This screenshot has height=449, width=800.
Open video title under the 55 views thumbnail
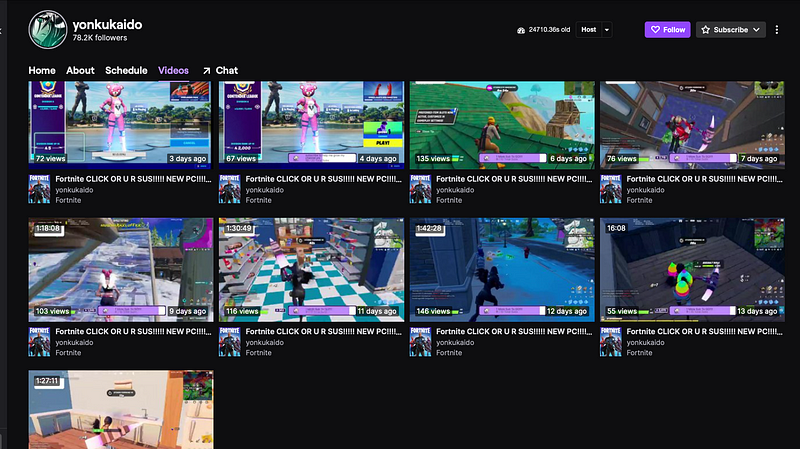[x=705, y=332]
